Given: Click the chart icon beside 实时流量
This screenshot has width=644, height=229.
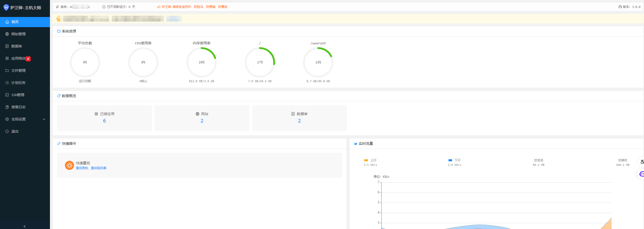Looking at the screenshot, I should pyautogui.click(x=356, y=144).
